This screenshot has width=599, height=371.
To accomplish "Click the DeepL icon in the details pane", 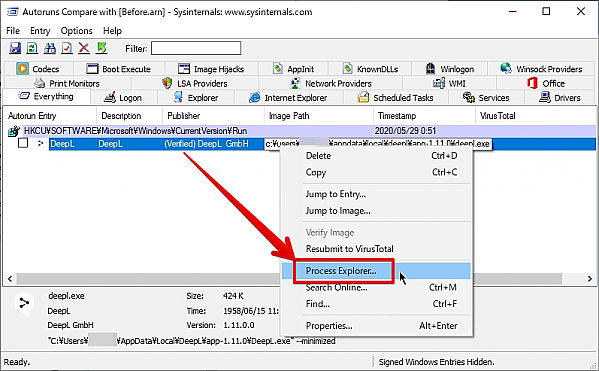I will click(24, 304).
